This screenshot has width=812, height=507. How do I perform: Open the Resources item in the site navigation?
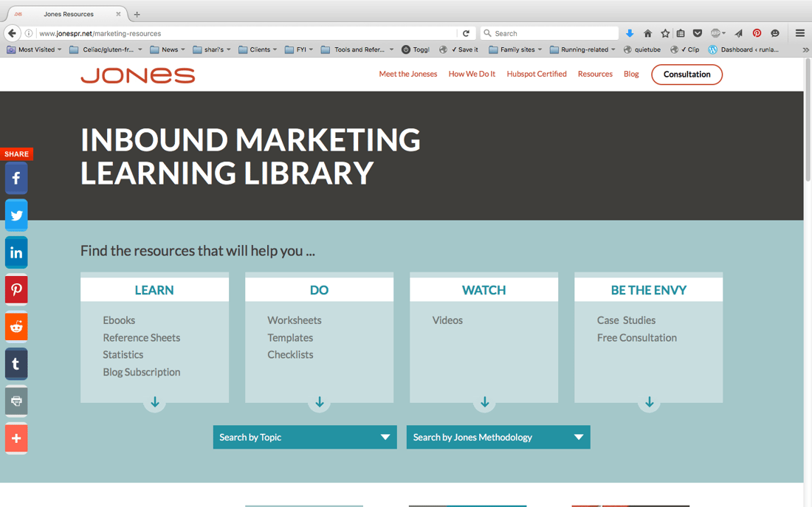(595, 74)
